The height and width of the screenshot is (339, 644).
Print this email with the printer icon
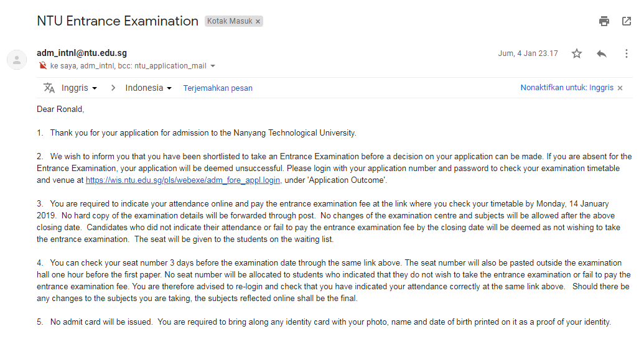(604, 21)
